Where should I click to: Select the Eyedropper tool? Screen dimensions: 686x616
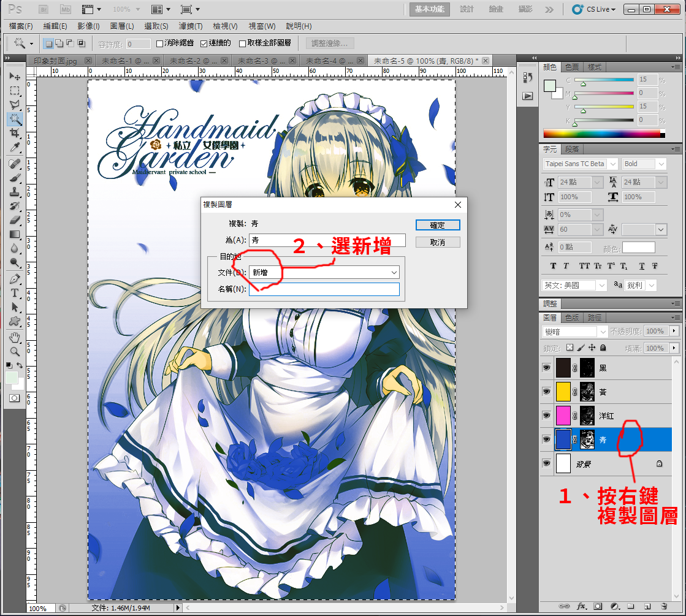point(15,148)
